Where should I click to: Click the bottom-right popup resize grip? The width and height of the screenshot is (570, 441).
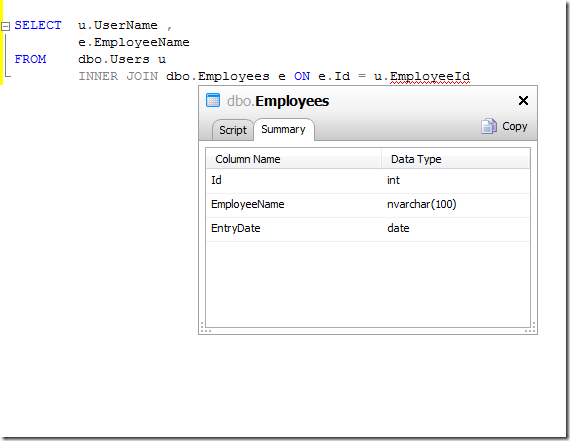[x=531, y=328]
